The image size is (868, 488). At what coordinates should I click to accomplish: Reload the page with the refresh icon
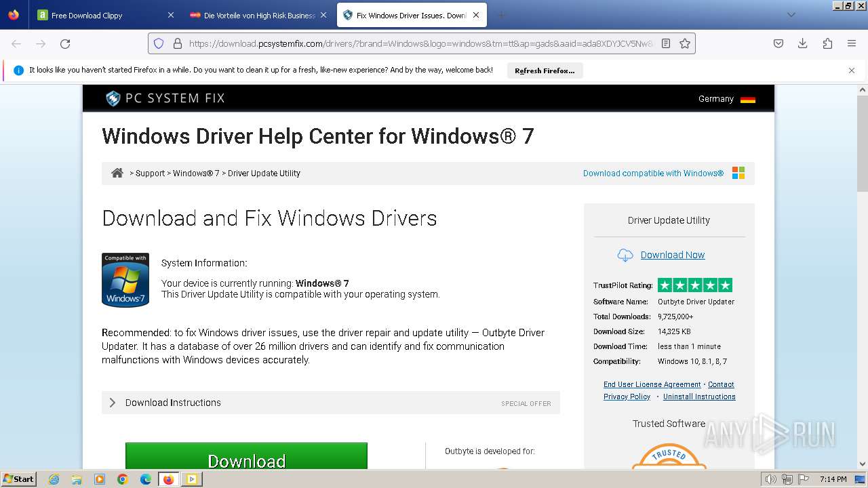(65, 43)
